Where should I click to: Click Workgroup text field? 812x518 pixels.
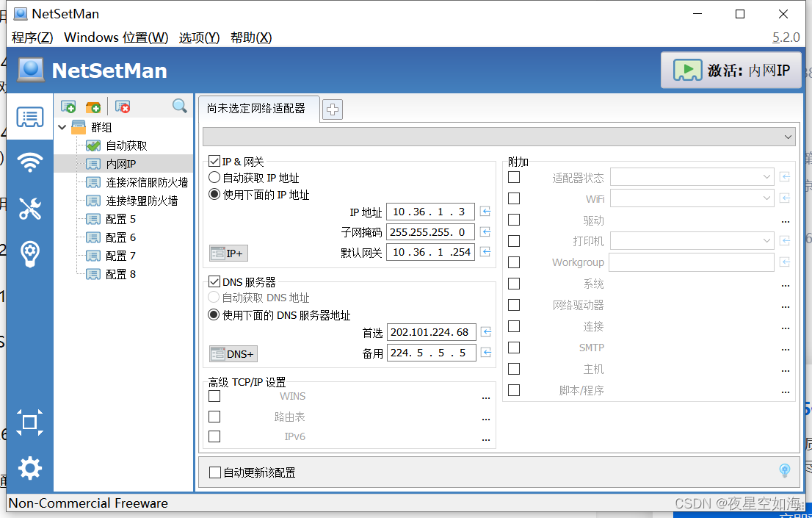[692, 262]
